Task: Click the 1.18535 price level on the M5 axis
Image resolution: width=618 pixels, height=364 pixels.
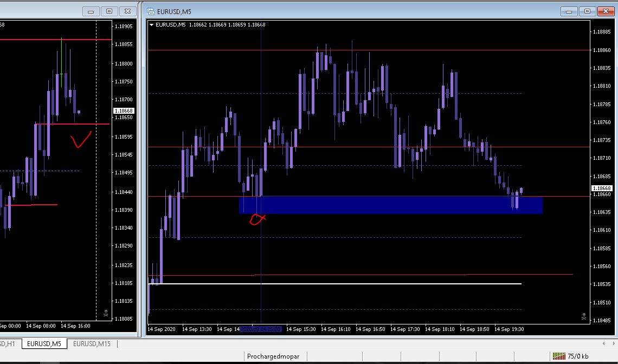Action: [602, 284]
